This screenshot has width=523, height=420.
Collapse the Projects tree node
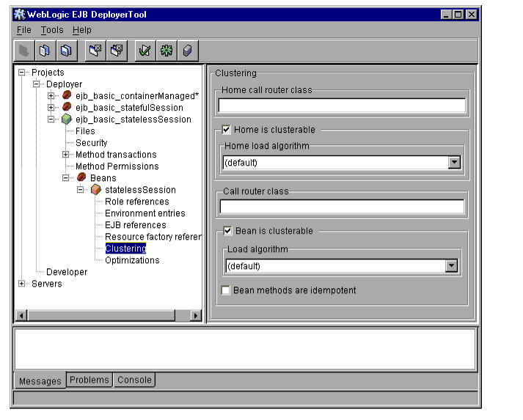(x=22, y=73)
